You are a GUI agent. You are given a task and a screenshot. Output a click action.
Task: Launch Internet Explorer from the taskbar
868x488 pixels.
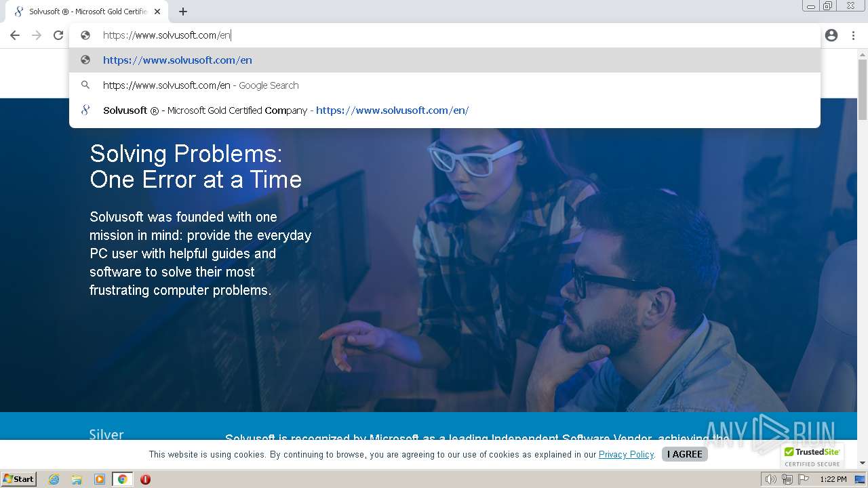(54, 479)
